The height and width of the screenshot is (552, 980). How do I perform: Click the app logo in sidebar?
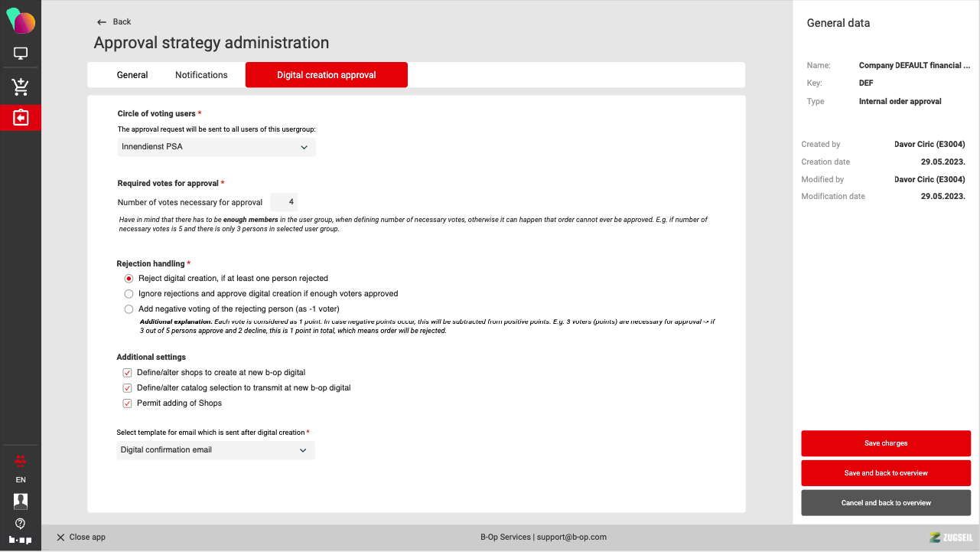point(21,21)
